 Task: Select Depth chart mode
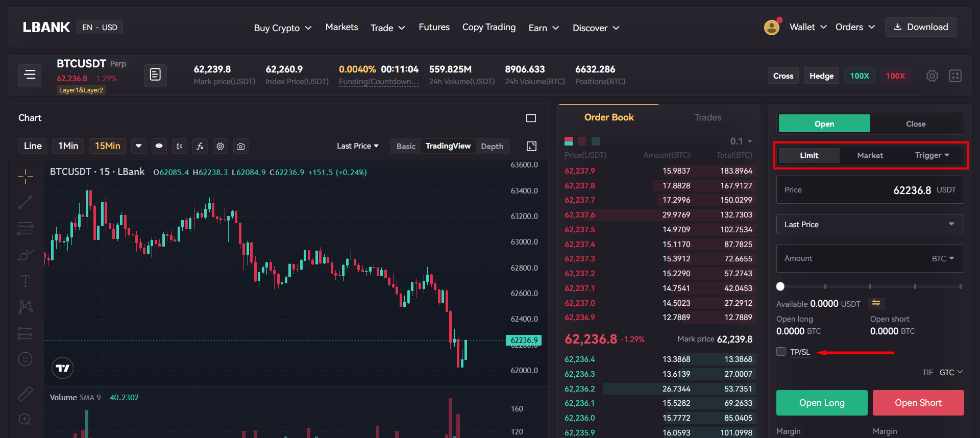(492, 147)
